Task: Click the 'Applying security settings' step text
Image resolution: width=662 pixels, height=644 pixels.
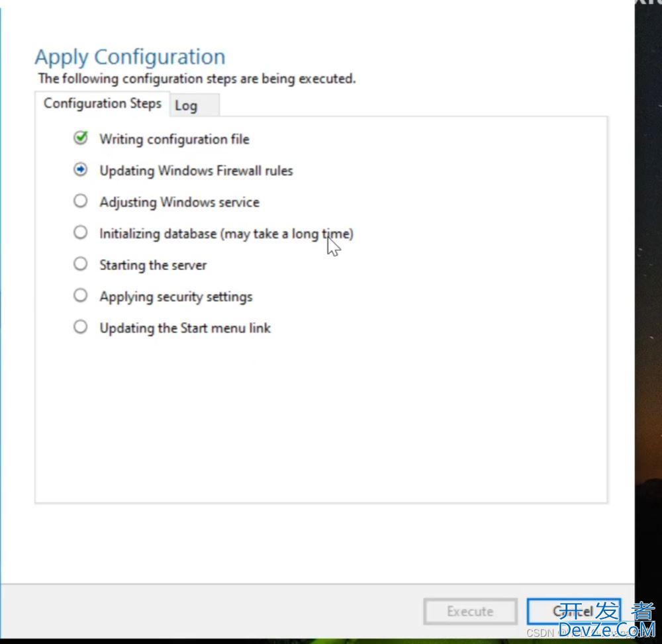Action: click(x=176, y=297)
